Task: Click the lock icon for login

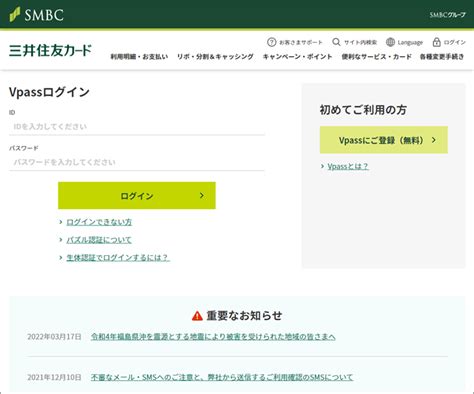Action: (x=436, y=42)
